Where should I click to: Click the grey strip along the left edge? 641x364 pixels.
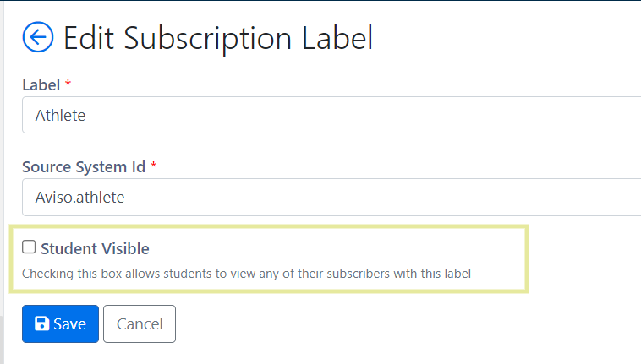point(2,182)
